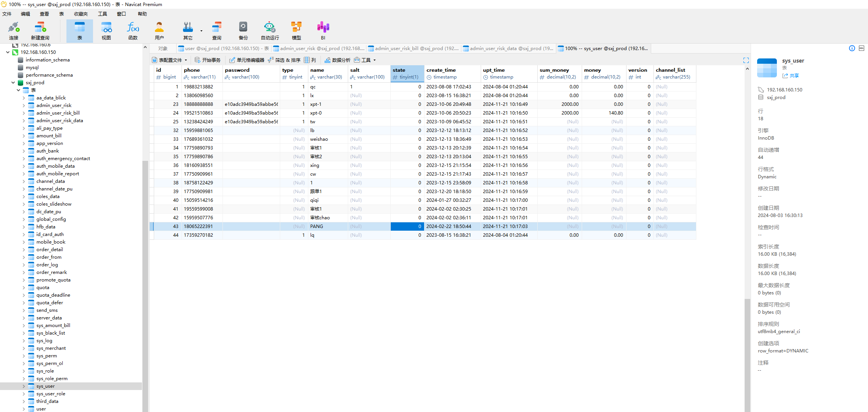
Task: Open the Edit (编辑) menu
Action: [25, 14]
